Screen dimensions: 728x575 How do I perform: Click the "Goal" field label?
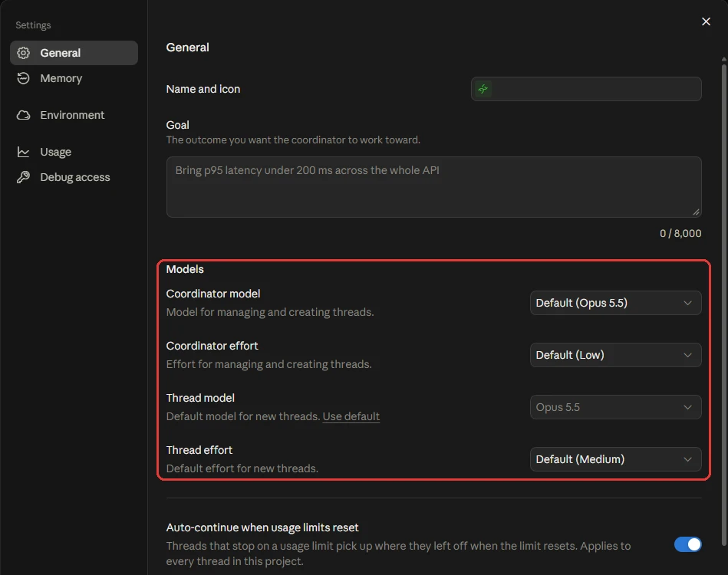click(x=177, y=125)
